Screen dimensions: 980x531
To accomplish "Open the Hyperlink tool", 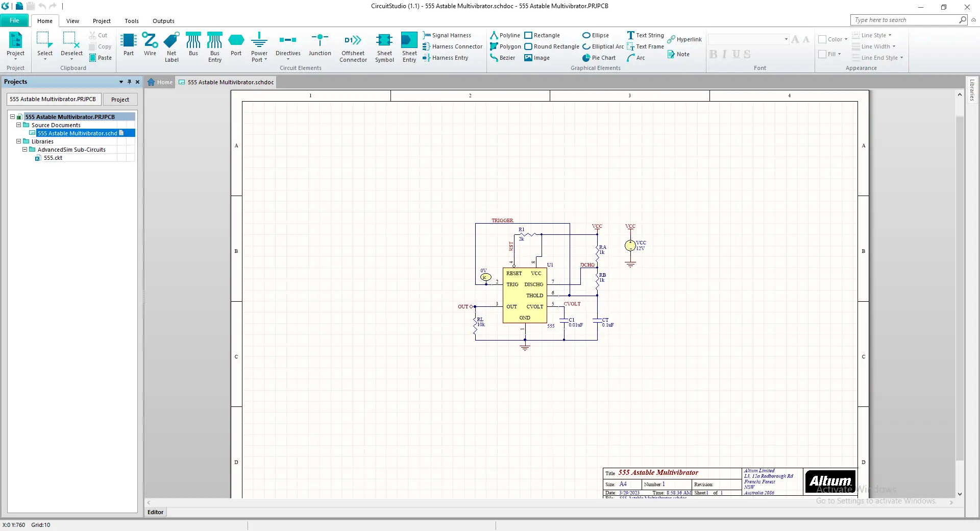I will click(x=684, y=39).
